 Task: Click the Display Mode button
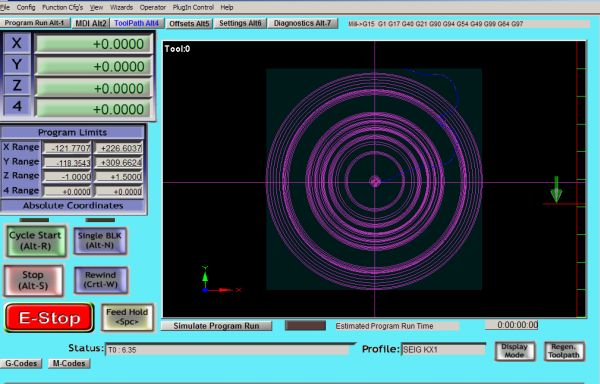pos(514,351)
